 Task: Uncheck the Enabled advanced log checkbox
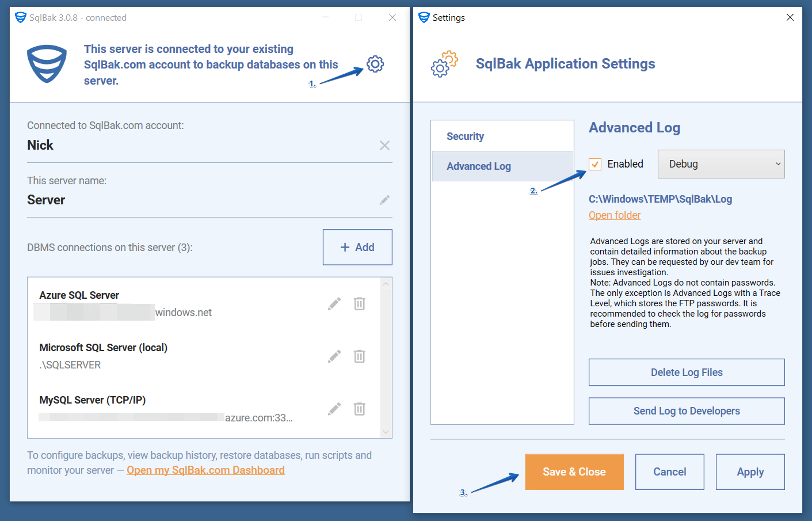[596, 164]
